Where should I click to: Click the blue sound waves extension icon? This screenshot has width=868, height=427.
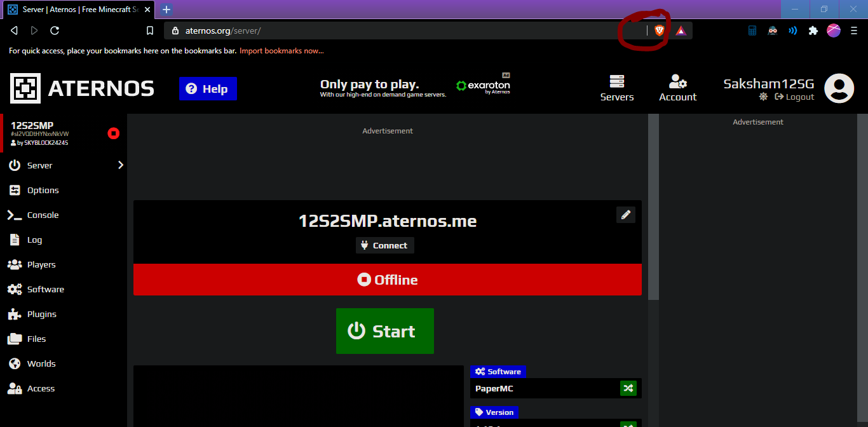(x=793, y=30)
